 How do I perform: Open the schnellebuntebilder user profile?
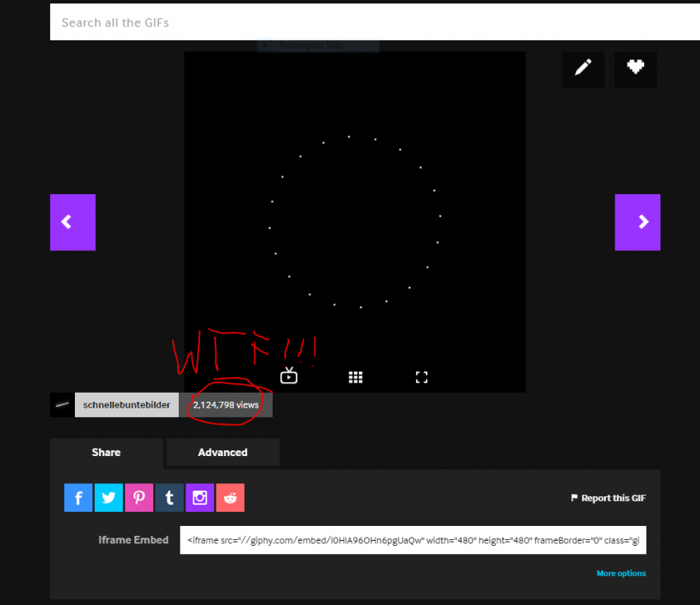tap(126, 405)
